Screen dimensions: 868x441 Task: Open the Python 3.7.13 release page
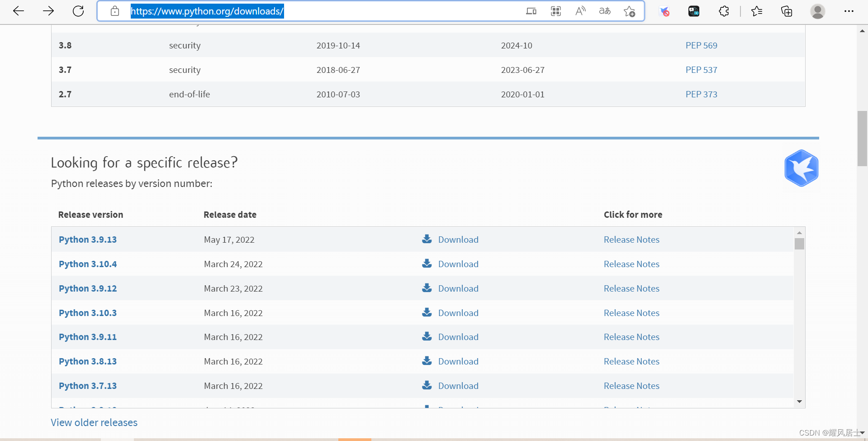pyautogui.click(x=88, y=386)
